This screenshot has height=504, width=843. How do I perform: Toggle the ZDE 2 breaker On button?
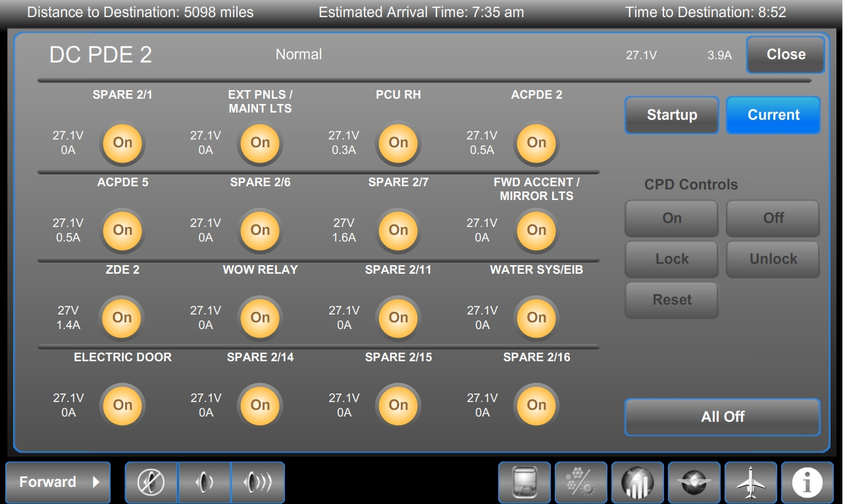122,318
